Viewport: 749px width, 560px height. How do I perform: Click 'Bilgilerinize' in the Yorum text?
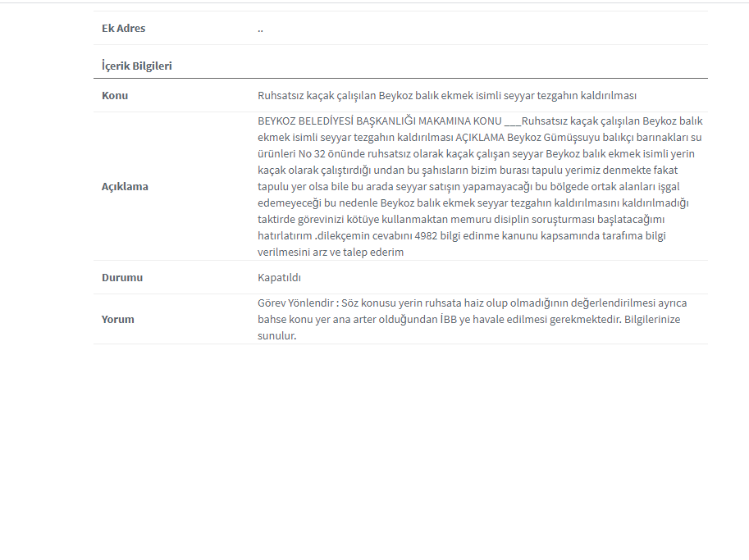[652, 320]
